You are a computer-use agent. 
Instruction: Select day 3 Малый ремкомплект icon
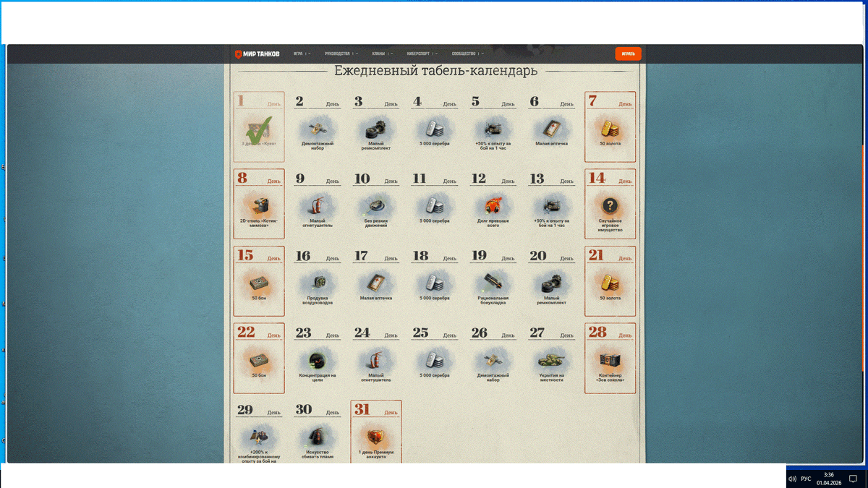coord(376,128)
